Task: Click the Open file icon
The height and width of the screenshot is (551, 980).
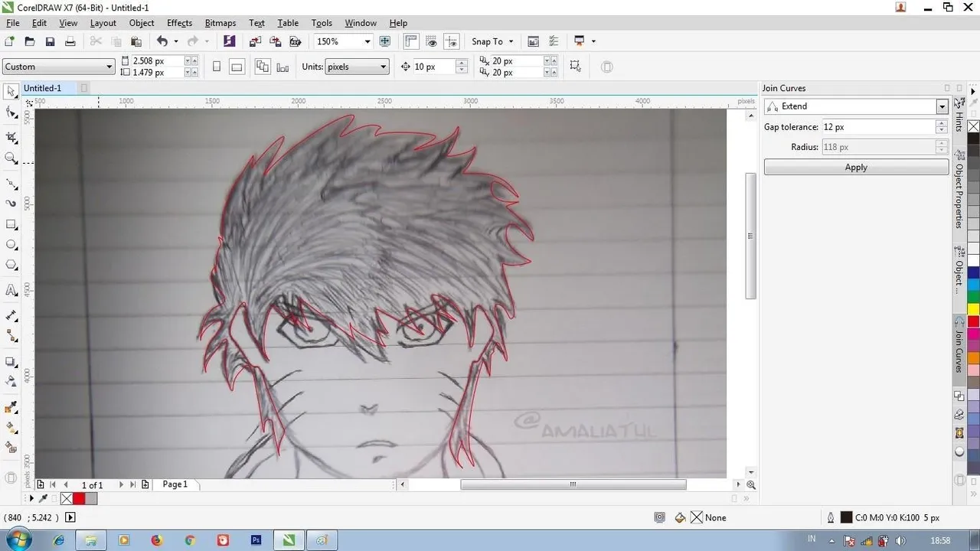Action: click(30, 41)
